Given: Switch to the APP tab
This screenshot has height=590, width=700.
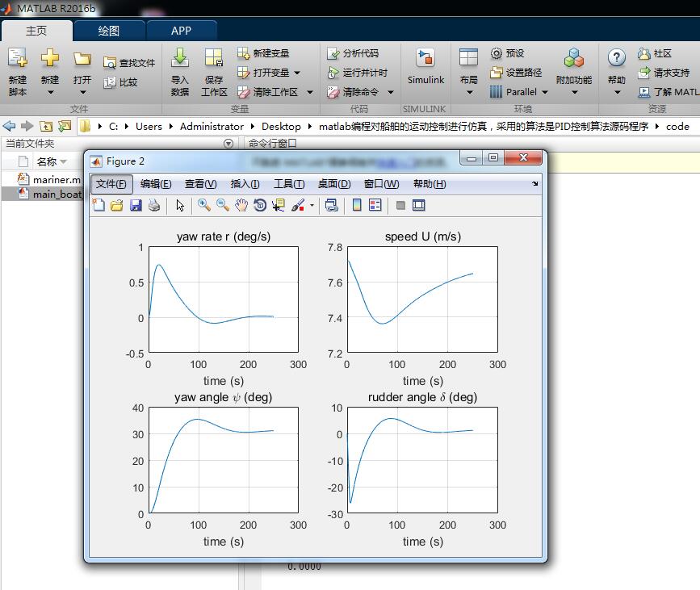Looking at the screenshot, I should [181, 31].
